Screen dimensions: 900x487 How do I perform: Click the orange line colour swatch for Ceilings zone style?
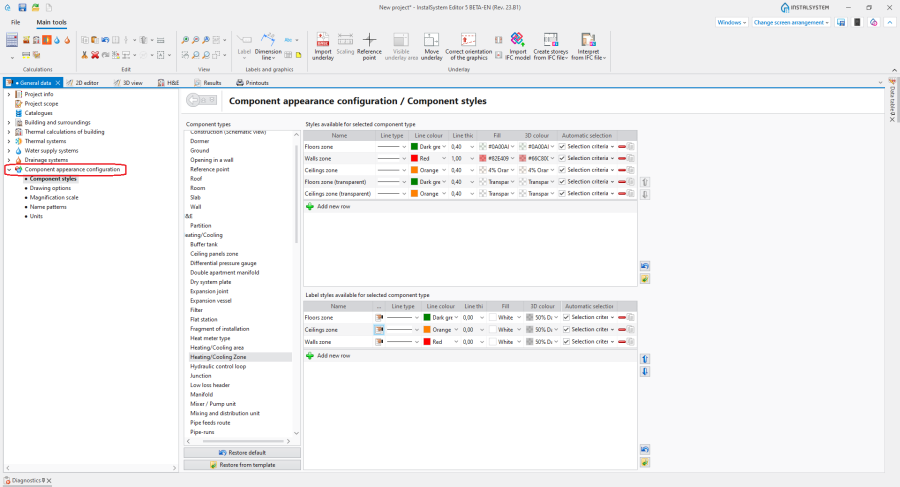coord(414,170)
